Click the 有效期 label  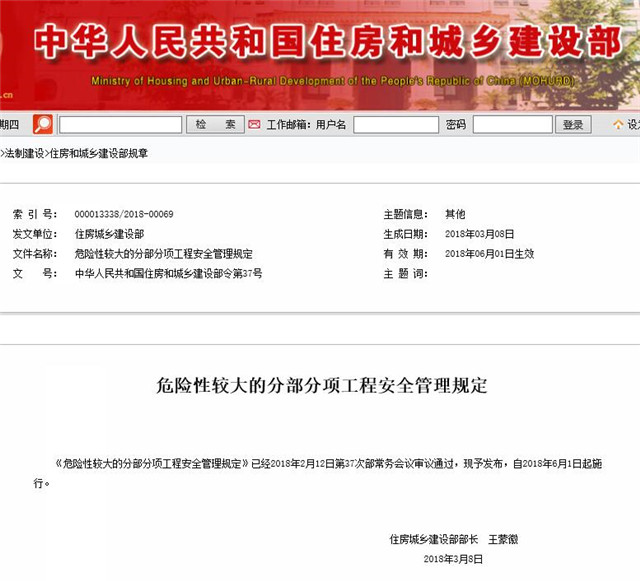[x=405, y=254]
